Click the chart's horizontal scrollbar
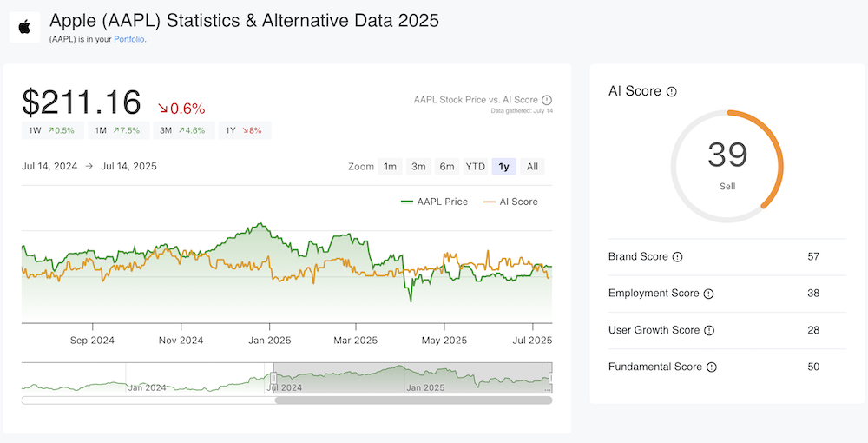Viewport: 868px width, 443px height. (413, 400)
